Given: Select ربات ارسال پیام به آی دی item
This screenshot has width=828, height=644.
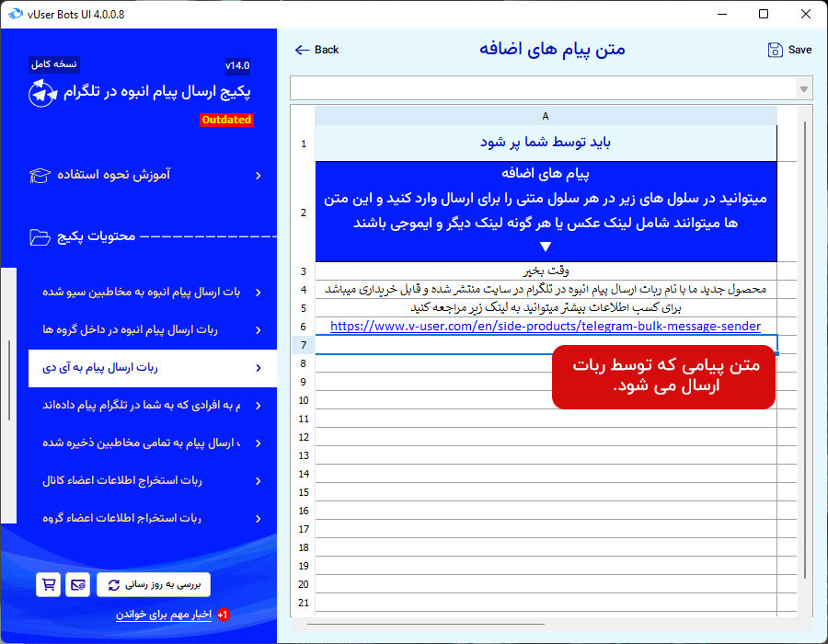Looking at the screenshot, I should pyautogui.click(x=153, y=368).
